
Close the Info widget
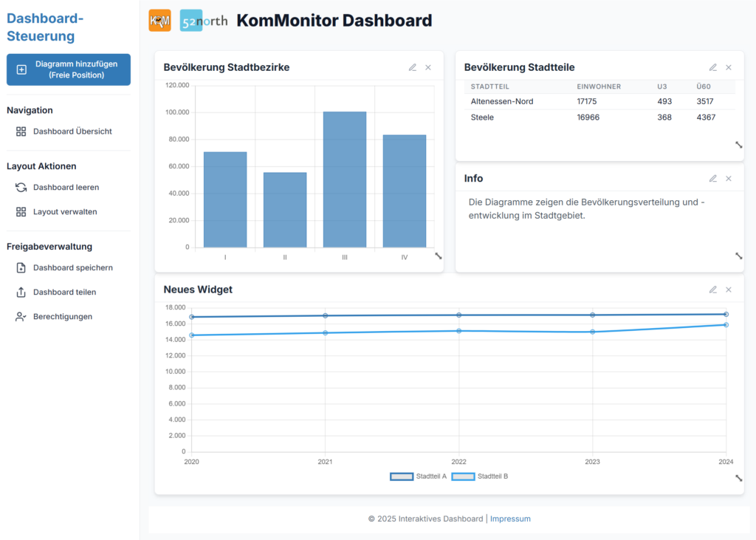point(729,179)
